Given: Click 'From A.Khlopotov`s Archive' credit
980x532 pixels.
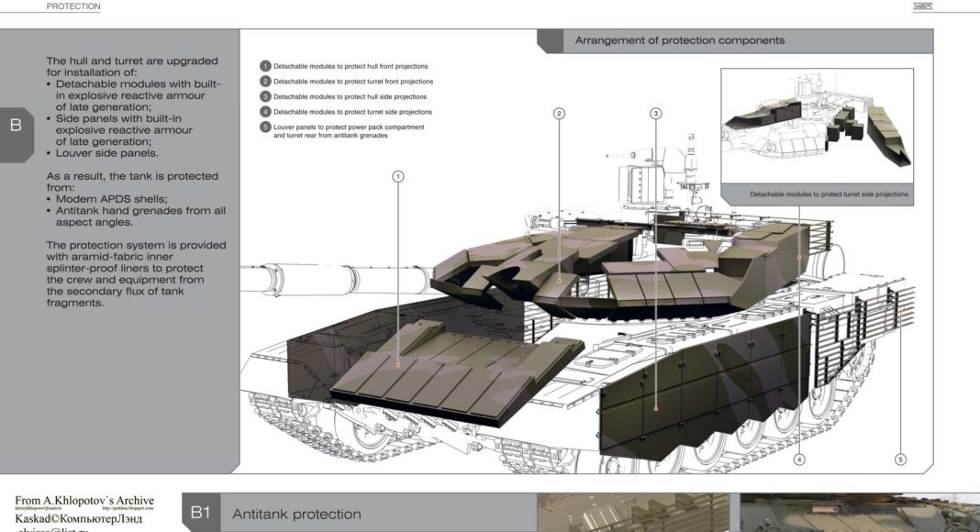Looking at the screenshot, I should (x=84, y=501).
